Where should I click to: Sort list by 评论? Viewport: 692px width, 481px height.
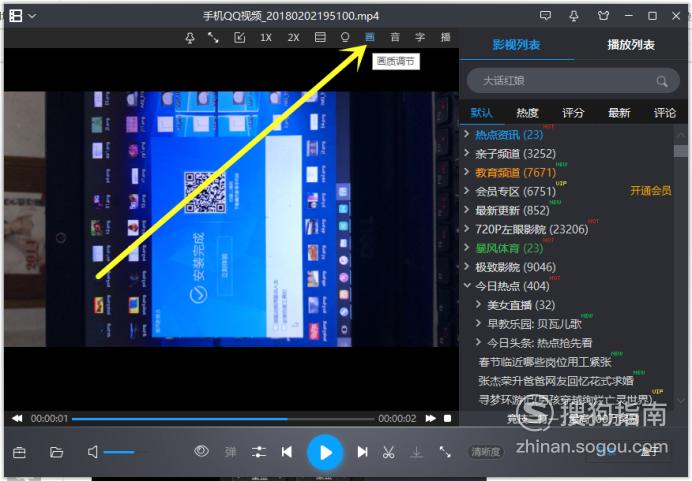click(x=665, y=113)
